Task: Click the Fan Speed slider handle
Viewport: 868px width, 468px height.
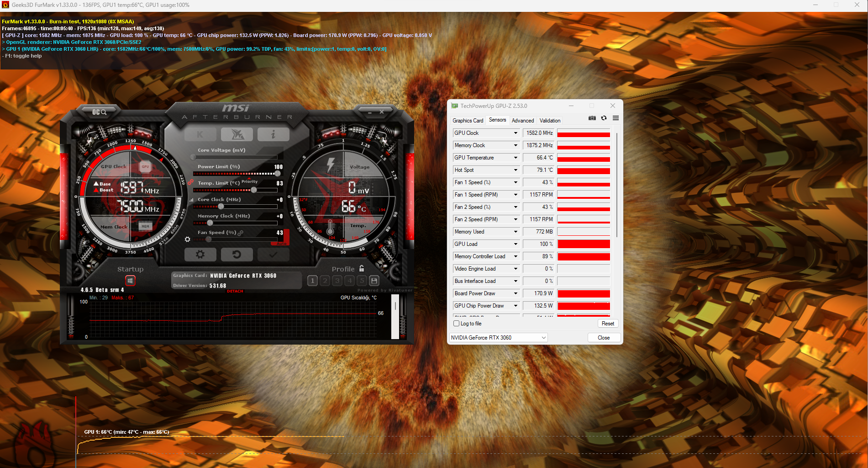Action: click(x=209, y=239)
